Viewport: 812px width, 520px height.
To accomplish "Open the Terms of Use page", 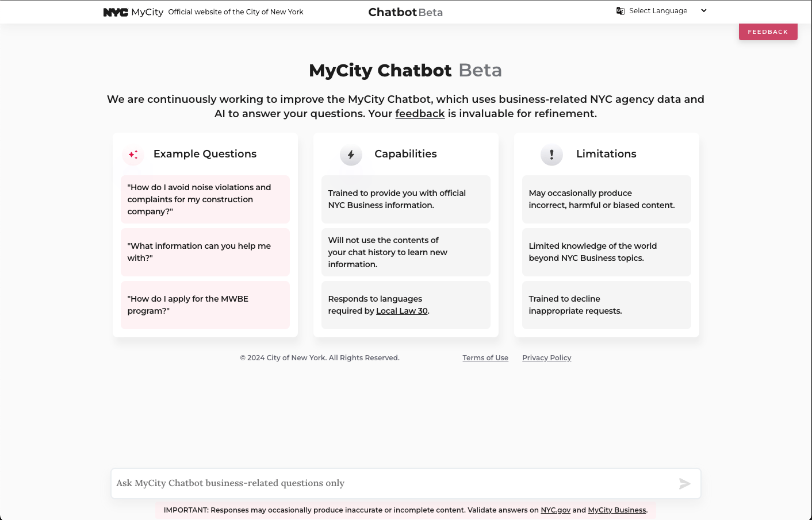I will tap(485, 357).
